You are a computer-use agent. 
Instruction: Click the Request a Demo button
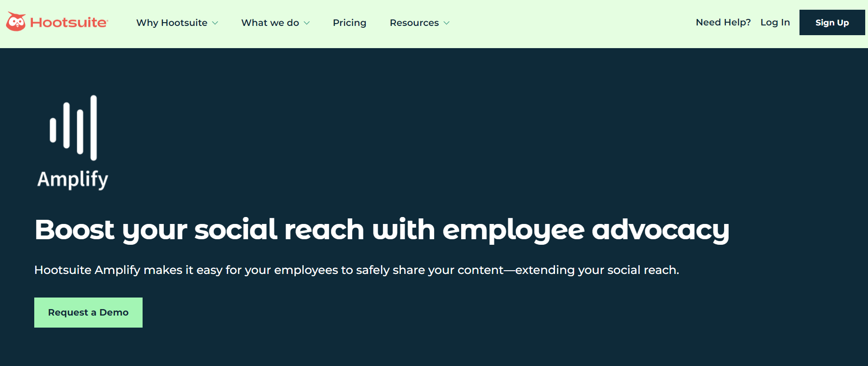[88, 312]
